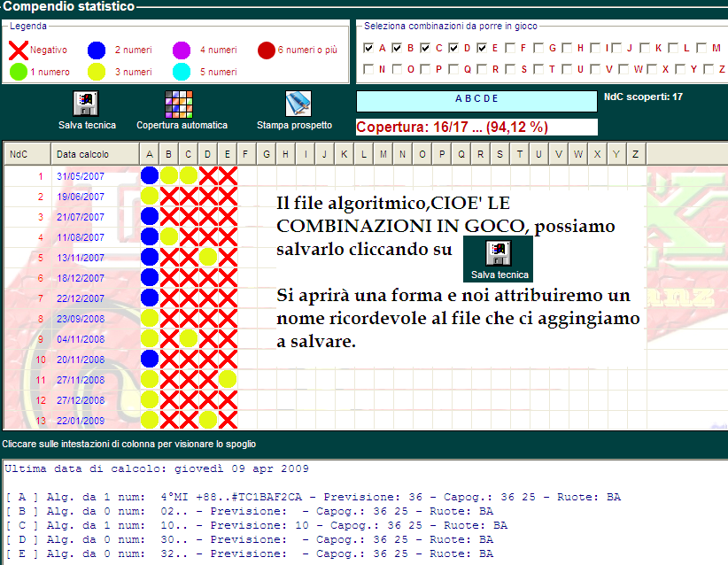Viewport: 728px width, 565px height.
Task: Click the A B C D E combinations field
Action: pos(476,101)
